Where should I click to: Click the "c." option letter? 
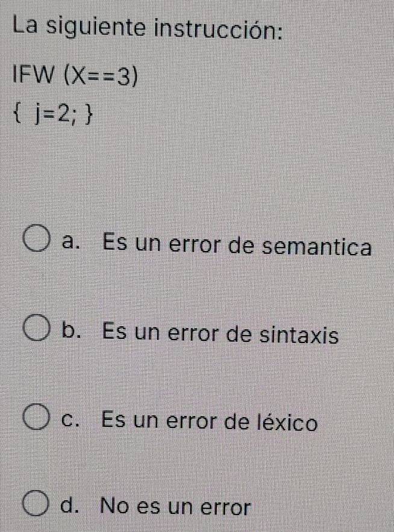pos(71,421)
